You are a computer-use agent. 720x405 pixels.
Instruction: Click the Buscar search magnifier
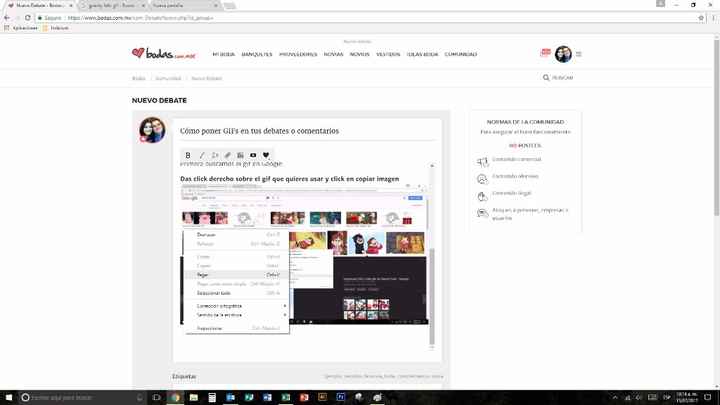pos(546,78)
